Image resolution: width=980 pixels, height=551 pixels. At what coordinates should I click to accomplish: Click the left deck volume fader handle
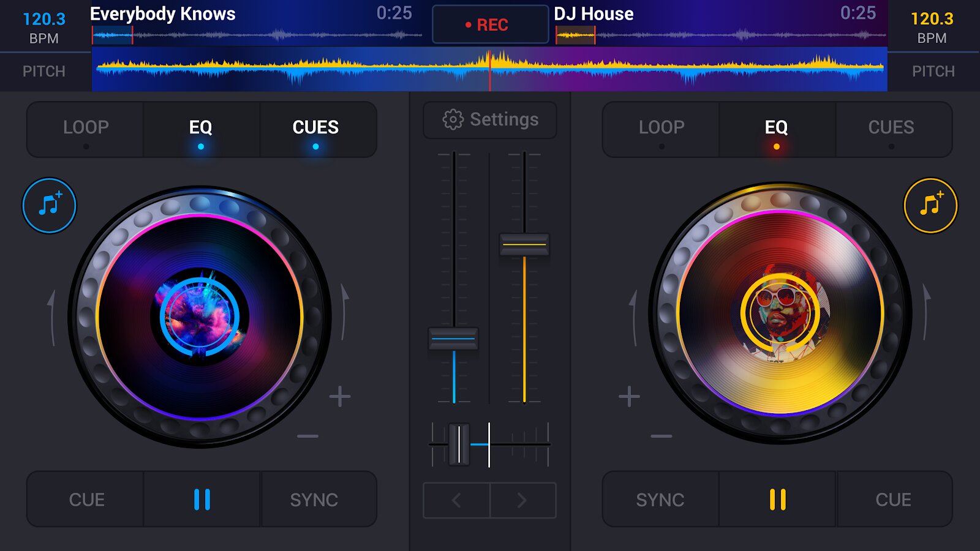453,338
